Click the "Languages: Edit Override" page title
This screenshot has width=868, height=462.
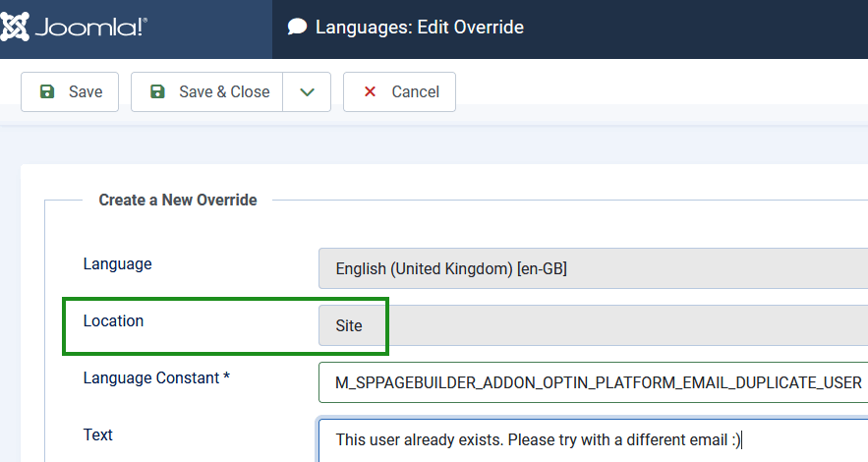[x=419, y=28]
